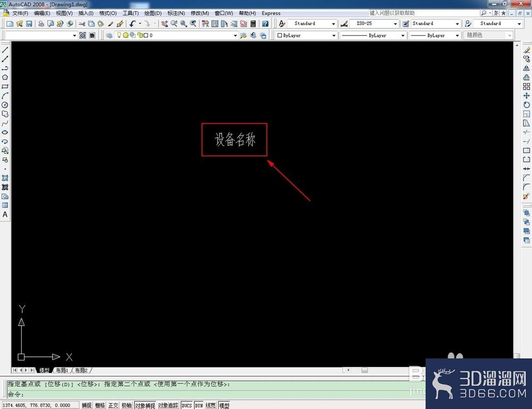
Task: Open the 修改(M) menu
Action: [200, 13]
